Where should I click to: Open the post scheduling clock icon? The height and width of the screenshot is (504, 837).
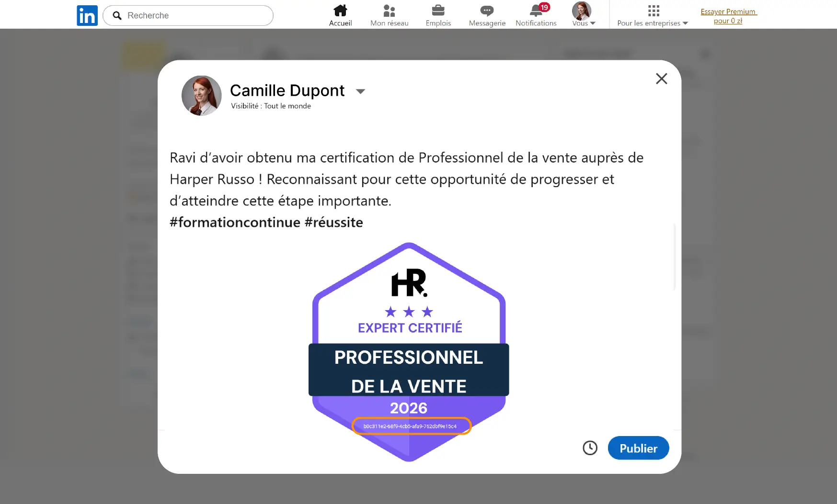click(590, 448)
